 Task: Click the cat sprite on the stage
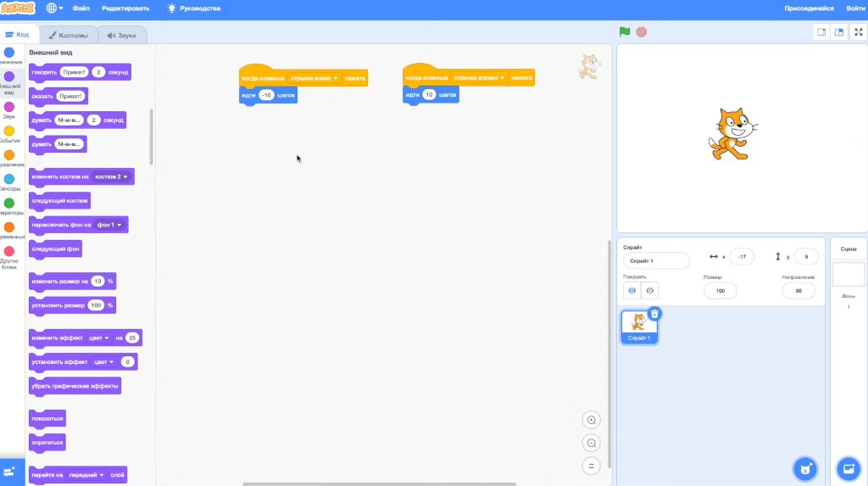pyautogui.click(x=733, y=134)
